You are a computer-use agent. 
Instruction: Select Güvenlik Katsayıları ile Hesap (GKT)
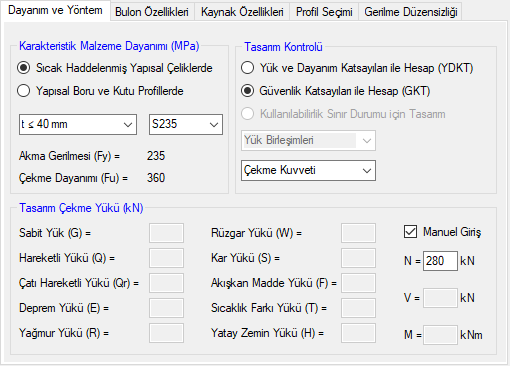coord(335,91)
